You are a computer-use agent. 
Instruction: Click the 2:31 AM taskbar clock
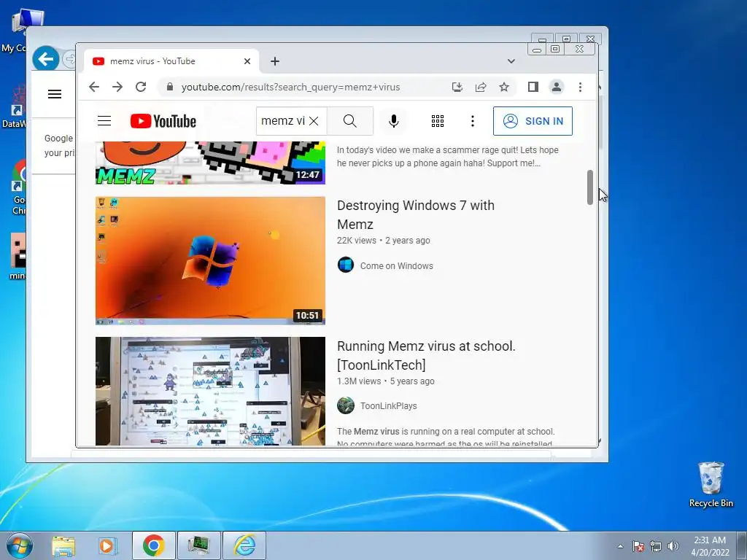coord(710,540)
